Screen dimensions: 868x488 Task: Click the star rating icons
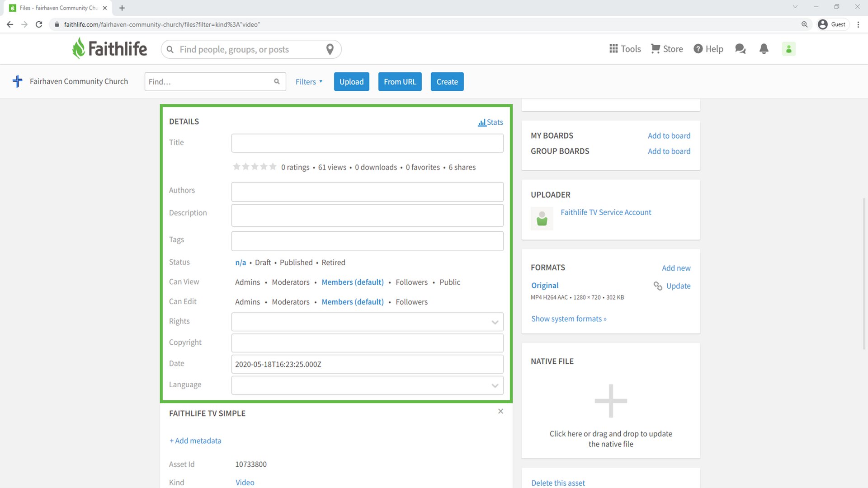(x=255, y=167)
